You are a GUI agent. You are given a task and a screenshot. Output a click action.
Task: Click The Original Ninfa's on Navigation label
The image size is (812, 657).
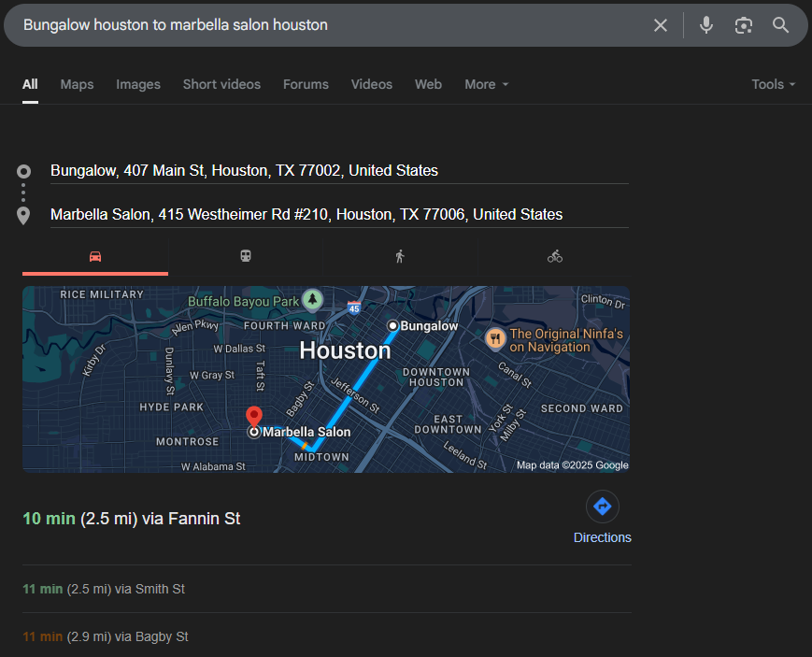click(566, 340)
